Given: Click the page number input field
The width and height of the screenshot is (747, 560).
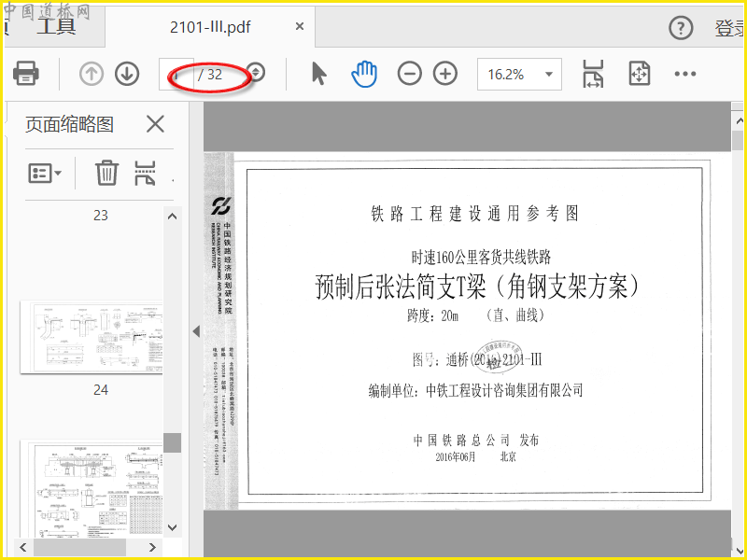Looking at the screenshot, I should (176, 74).
